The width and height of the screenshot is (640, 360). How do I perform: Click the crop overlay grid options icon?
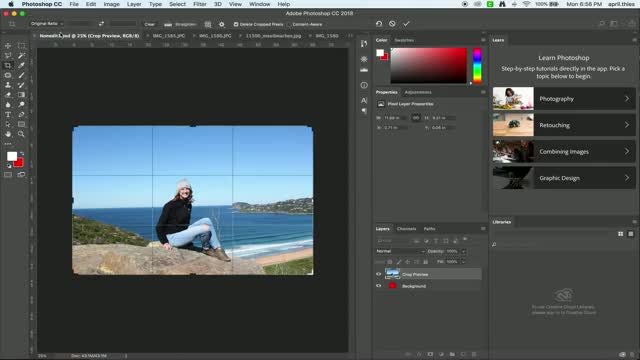(x=208, y=24)
